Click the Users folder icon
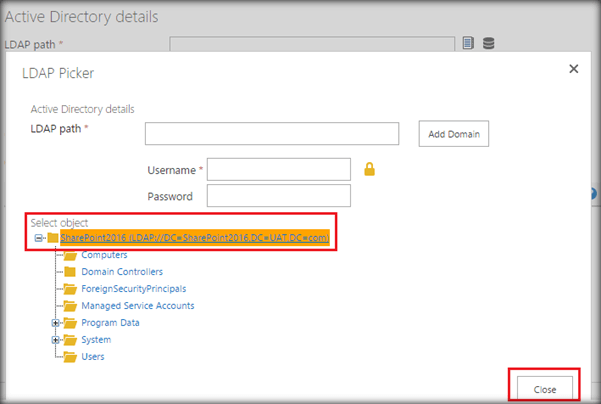The height and width of the screenshot is (404, 601). [71, 356]
